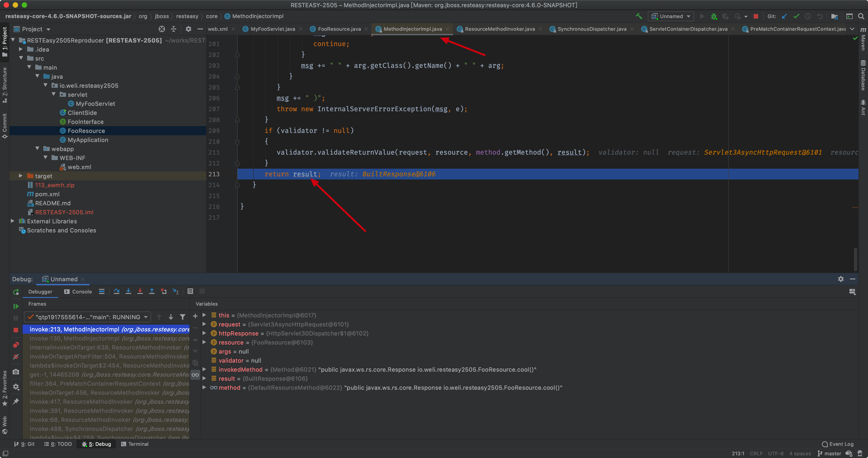Image resolution: width=868 pixels, height=458 pixels.
Task: Expand the invokedMethod variable node
Action: 204,369
